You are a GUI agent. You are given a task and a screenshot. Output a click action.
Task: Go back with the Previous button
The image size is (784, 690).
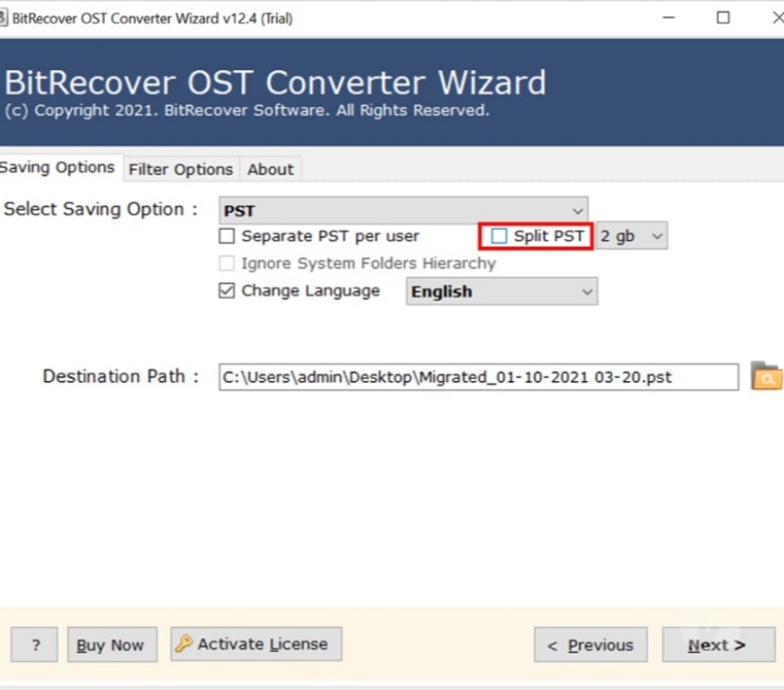click(x=591, y=645)
